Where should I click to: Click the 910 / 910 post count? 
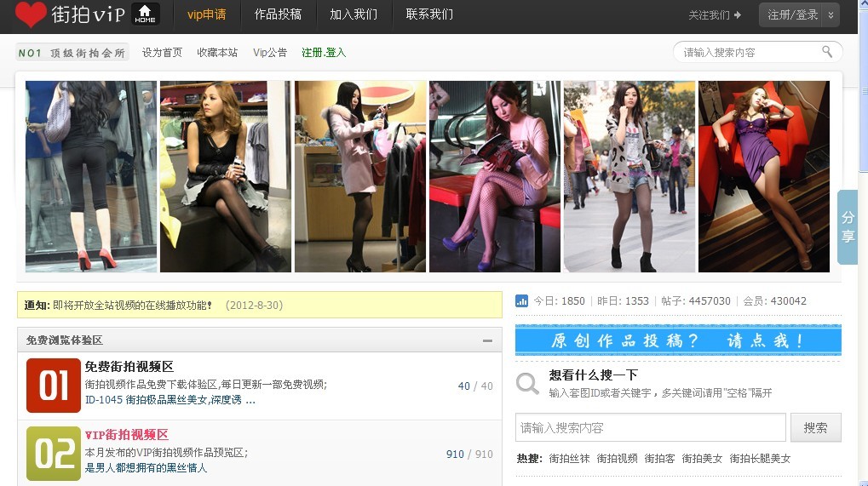[469, 454]
